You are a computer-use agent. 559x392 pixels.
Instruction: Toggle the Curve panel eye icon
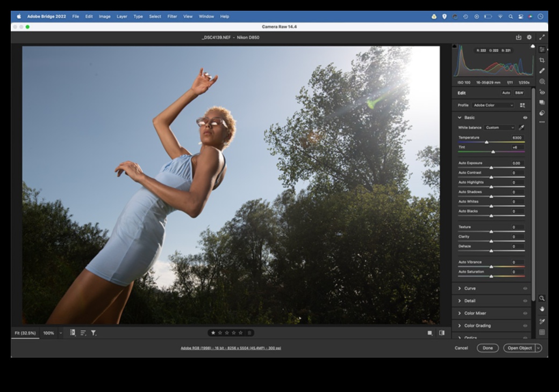tap(525, 288)
